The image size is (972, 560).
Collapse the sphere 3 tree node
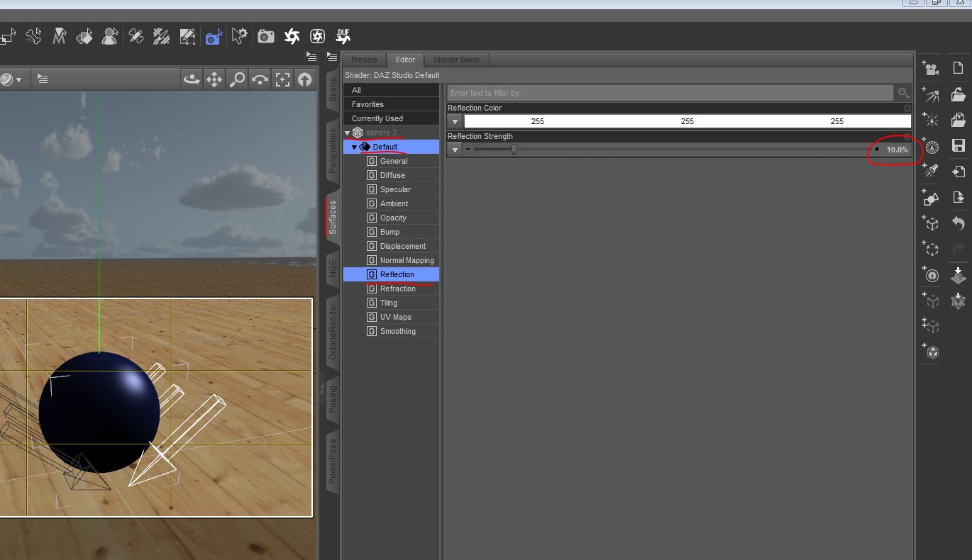348,133
